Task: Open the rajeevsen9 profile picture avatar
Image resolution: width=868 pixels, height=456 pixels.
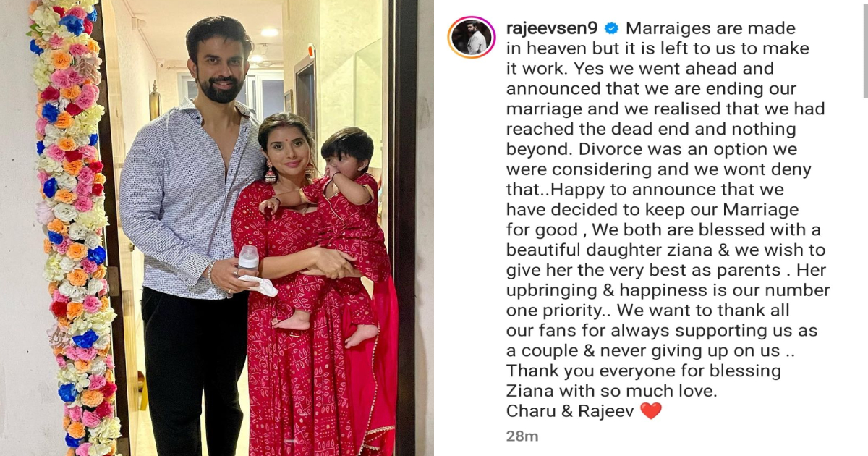Action: click(x=472, y=37)
